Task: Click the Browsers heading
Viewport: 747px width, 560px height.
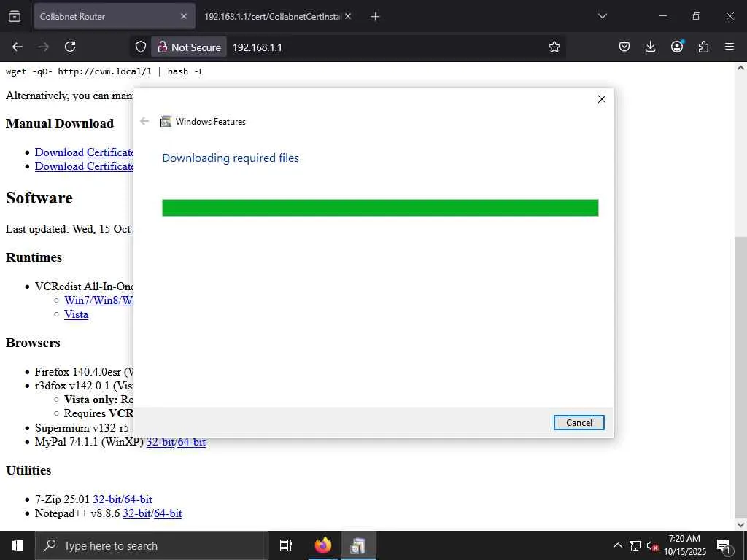Action: [33, 343]
